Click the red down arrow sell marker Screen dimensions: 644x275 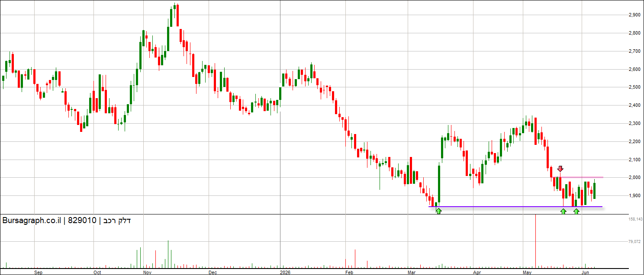560,169
